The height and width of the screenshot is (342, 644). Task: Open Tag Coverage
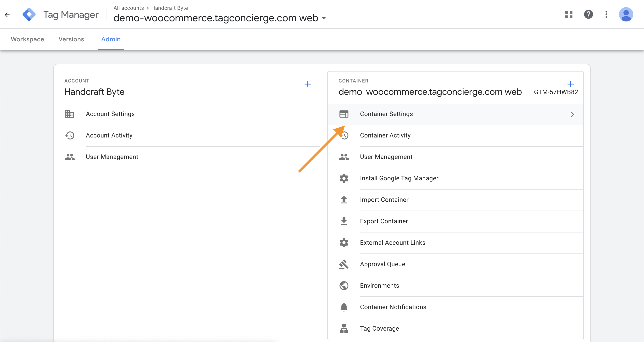455,329
